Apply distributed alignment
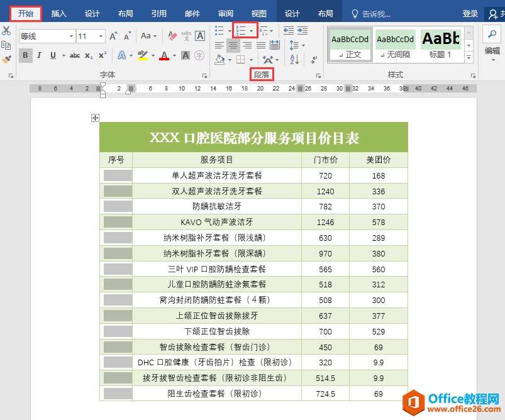The height and width of the screenshot is (420, 505). click(275, 45)
